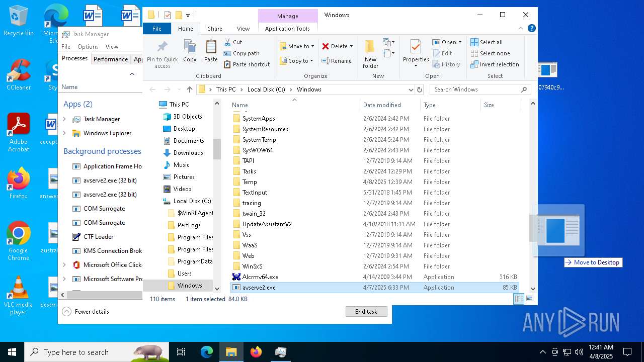Screen dimensions: 644x362
Task: Click the Search Windows input field
Action: point(480,89)
